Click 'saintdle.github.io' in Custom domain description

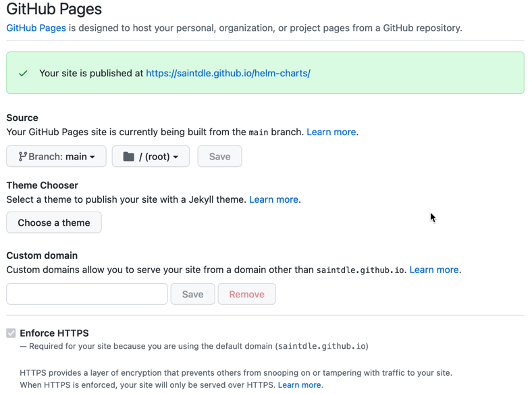tap(361, 270)
